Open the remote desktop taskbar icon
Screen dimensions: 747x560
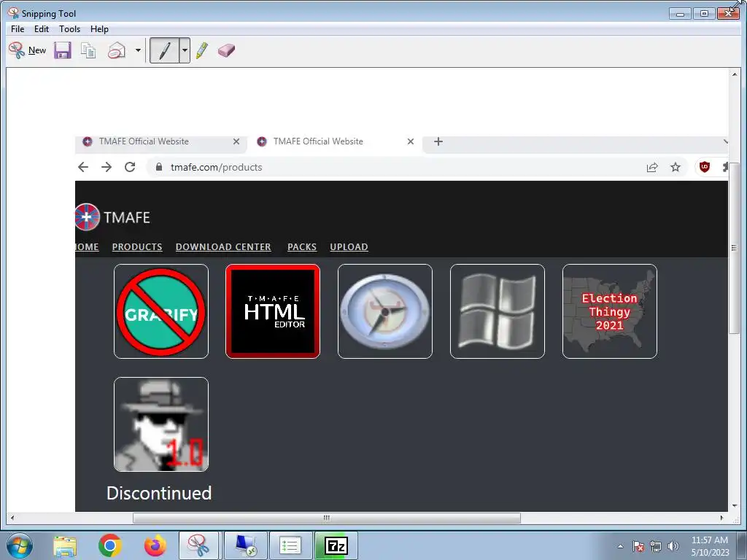[x=245, y=545]
